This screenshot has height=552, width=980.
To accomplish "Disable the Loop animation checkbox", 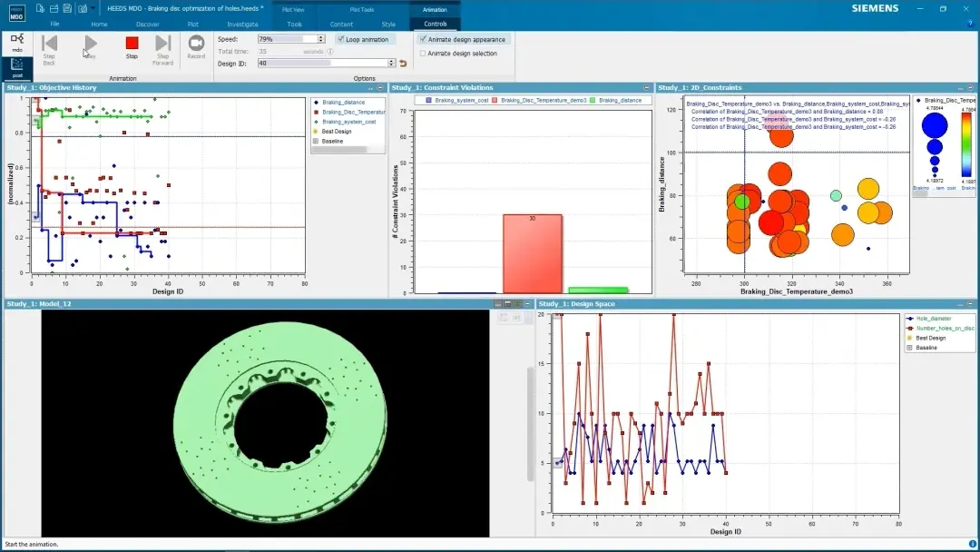I will (340, 39).
